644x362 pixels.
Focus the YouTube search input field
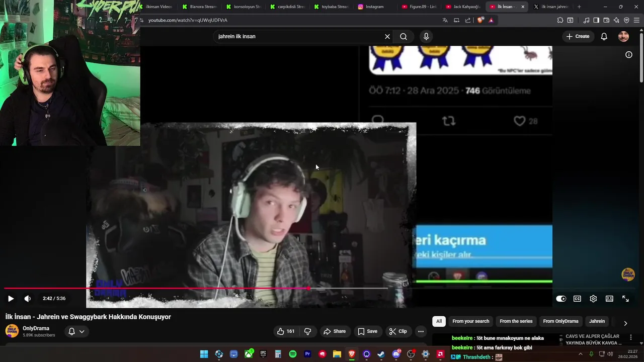click(x=299, y=36)
